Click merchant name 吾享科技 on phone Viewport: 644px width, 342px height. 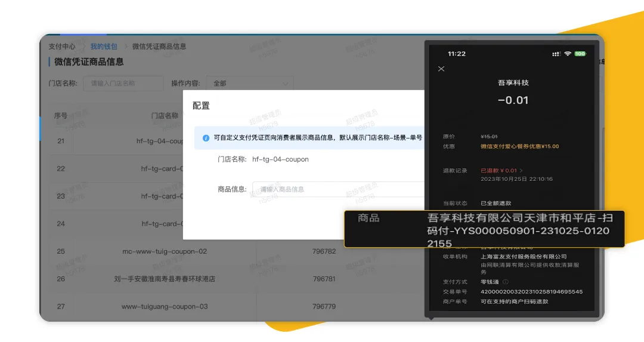[x=513, y=82]
